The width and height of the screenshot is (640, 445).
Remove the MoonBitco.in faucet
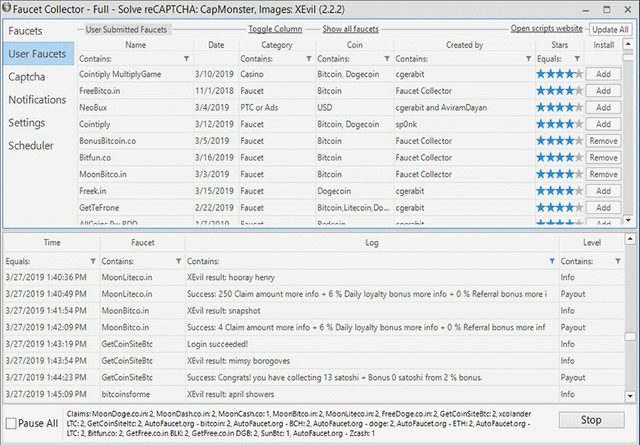coord(603,174)
